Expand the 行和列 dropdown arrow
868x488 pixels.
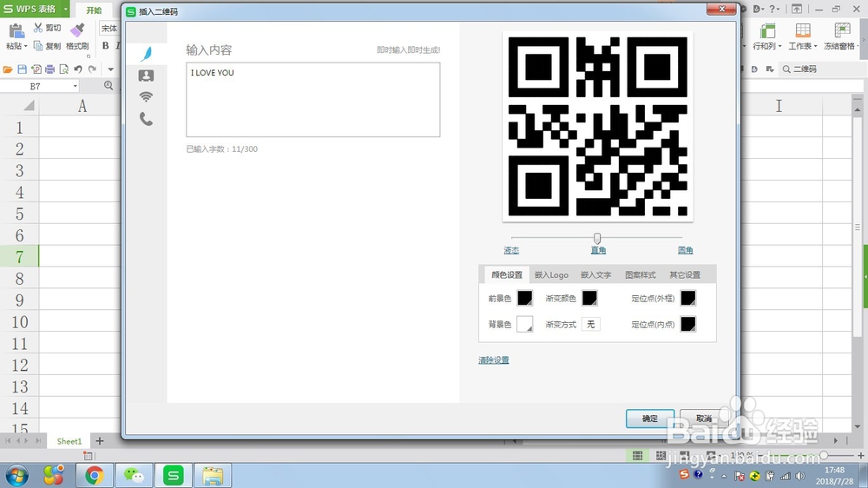780,47
